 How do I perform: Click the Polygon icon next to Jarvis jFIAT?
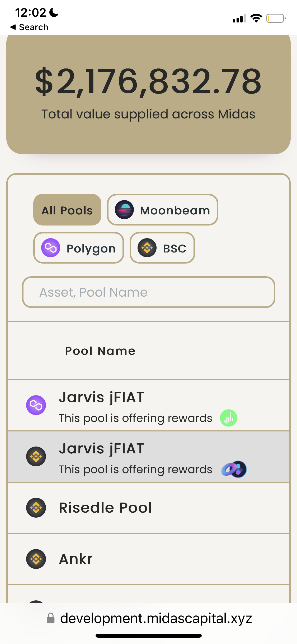36,405
